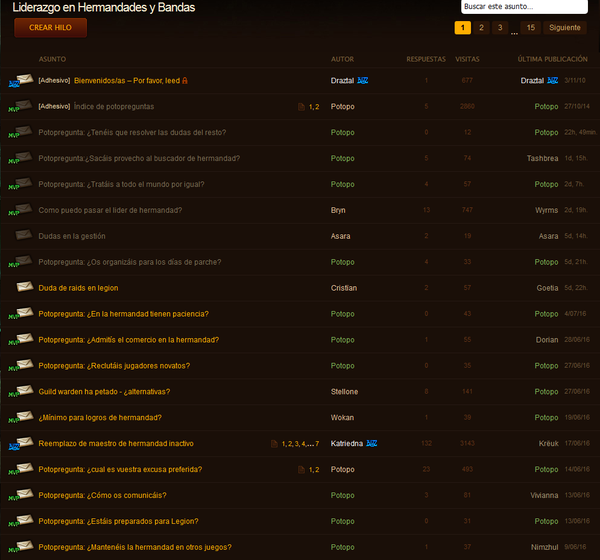Open thread Como puedo pasar el líder de hermandad?
This screenshot has width=600, height=560.
[x=110, y=210]
